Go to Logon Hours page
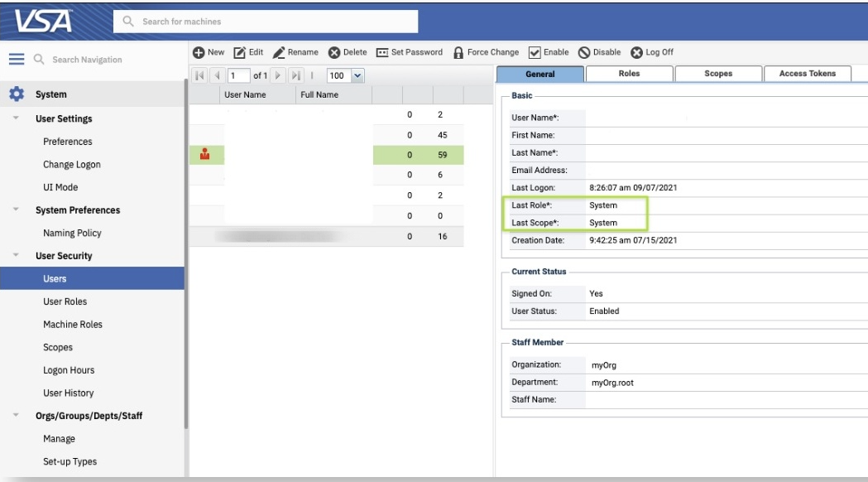Viewport: 868px width, 482px height. 69,370
